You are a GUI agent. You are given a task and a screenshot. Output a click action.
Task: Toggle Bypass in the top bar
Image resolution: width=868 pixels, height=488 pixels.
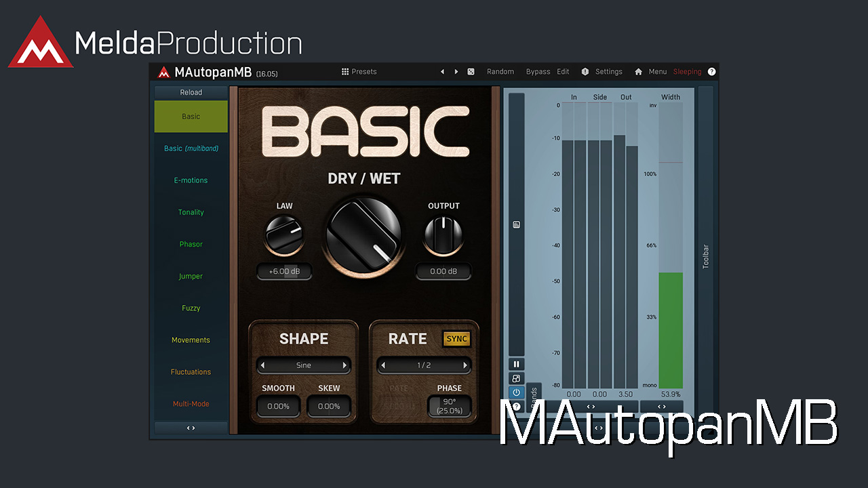point(538,72)
